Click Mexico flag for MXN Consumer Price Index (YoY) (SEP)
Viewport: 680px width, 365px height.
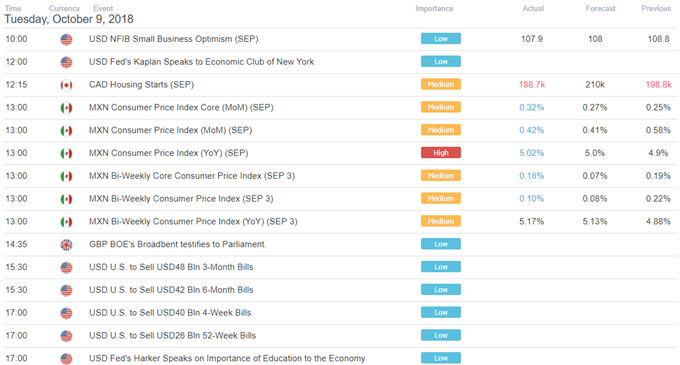[66, 153]
